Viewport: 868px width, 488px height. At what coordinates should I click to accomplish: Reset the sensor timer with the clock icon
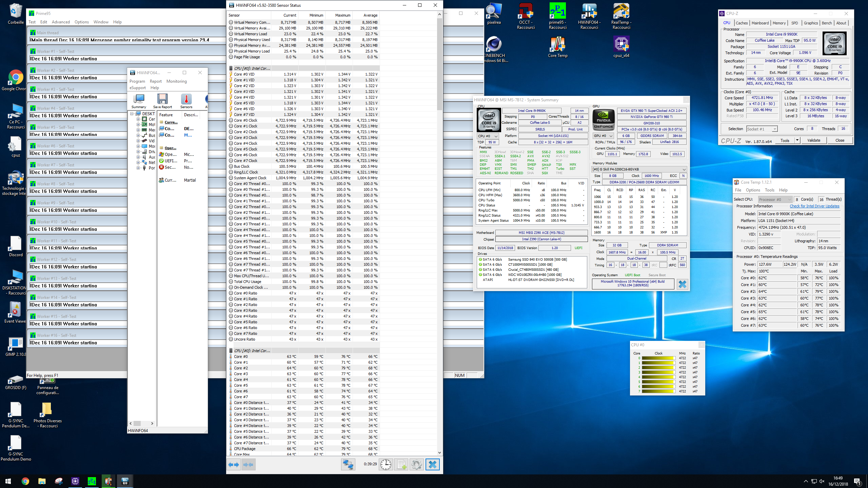tap(386, 464)
